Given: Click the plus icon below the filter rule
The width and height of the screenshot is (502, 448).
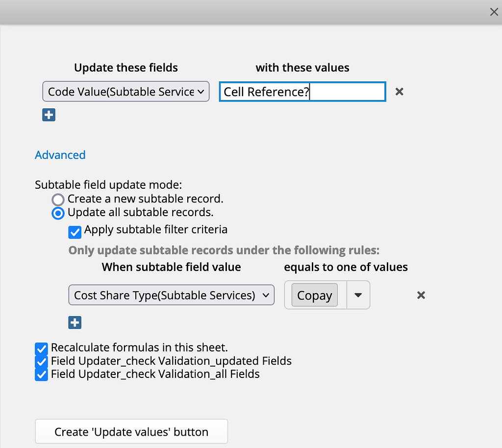Looking at the screenshot, I should pos(75,323).
